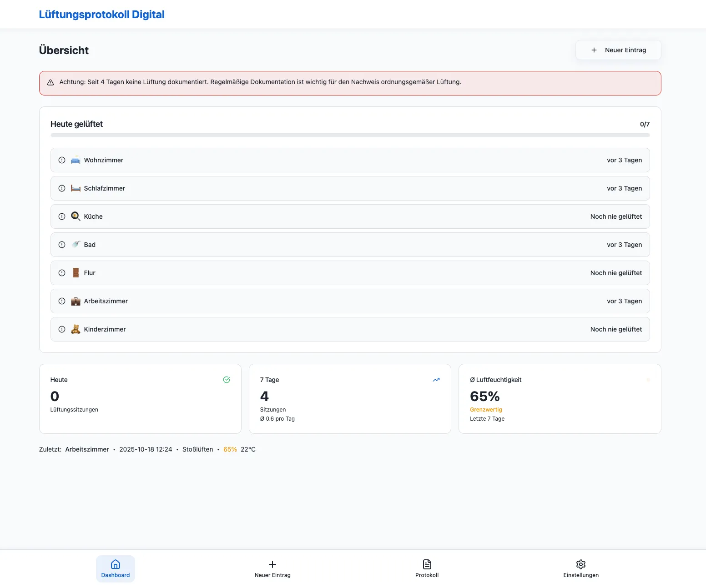706x588 pixels.
Task: Click the Heute gelüftet progress bar
Action: (350, 135)
